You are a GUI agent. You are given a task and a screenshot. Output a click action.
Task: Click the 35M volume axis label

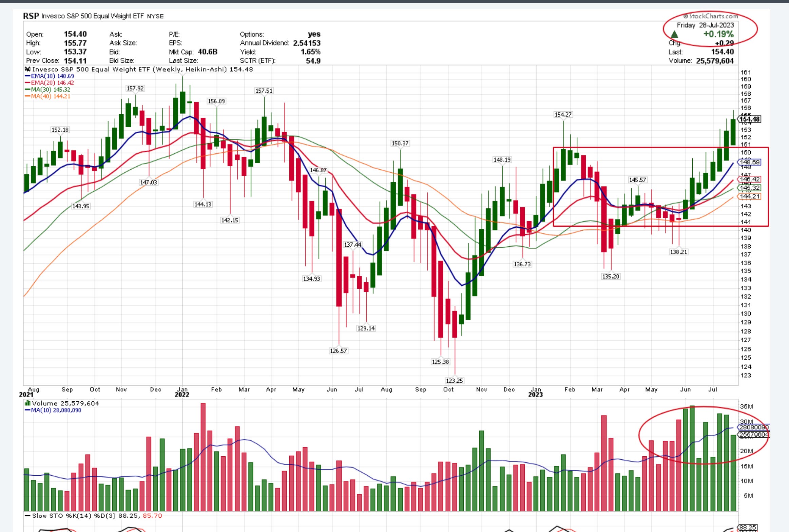pyautogui.click(x=746, y=406)
